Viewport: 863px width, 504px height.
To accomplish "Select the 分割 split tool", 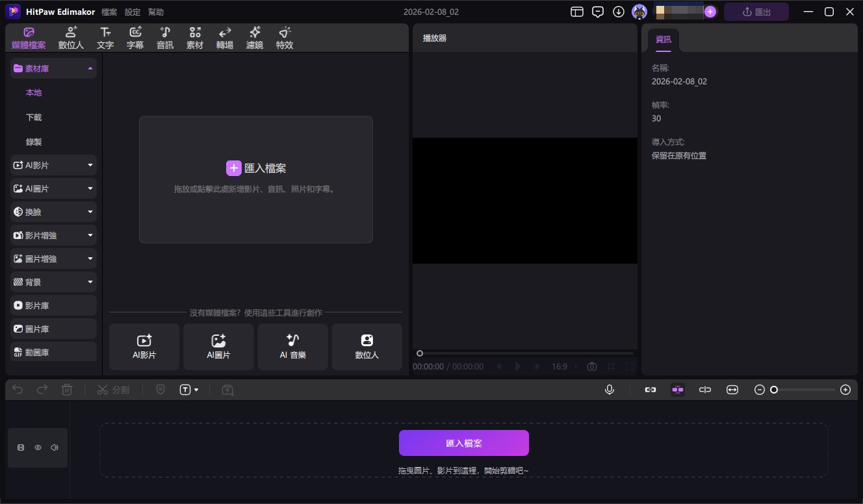I will click(x=114, y=389).
